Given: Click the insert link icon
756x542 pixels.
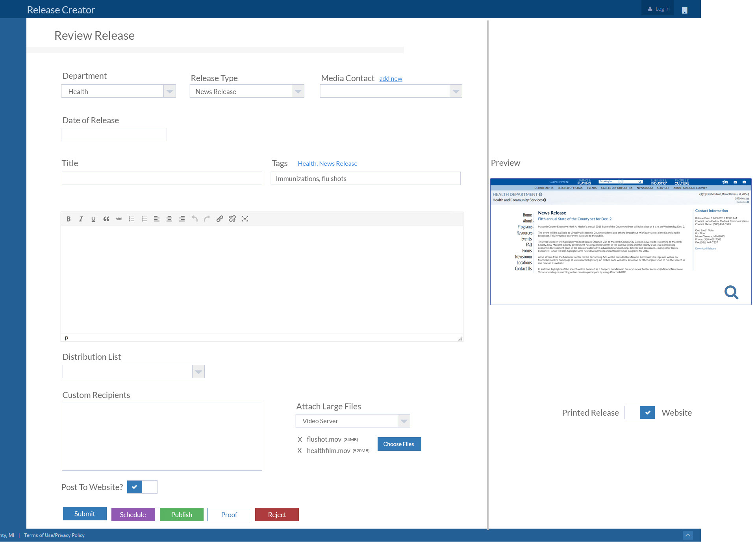Looking at the screenshot, I should (x=220, y=219).
